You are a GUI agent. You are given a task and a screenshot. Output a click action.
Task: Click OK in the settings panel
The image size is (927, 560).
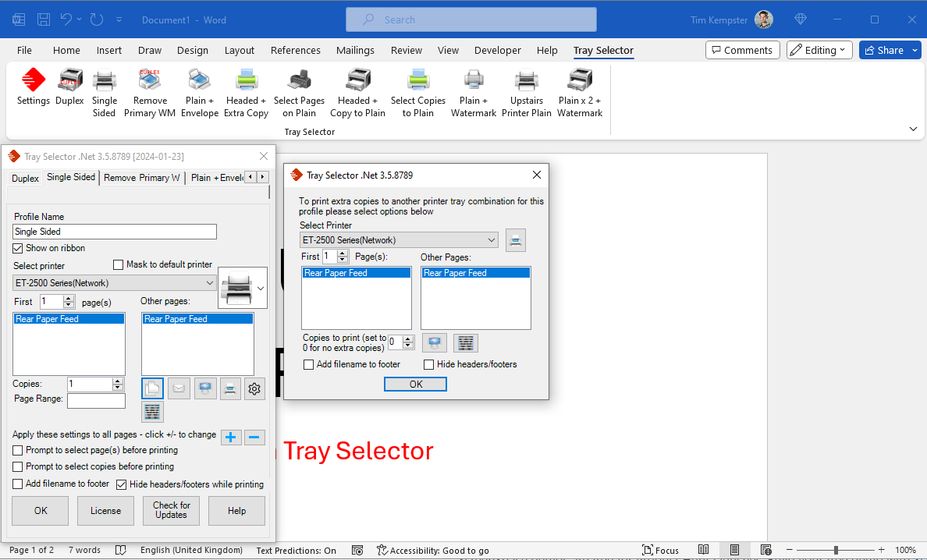point(41,510)
